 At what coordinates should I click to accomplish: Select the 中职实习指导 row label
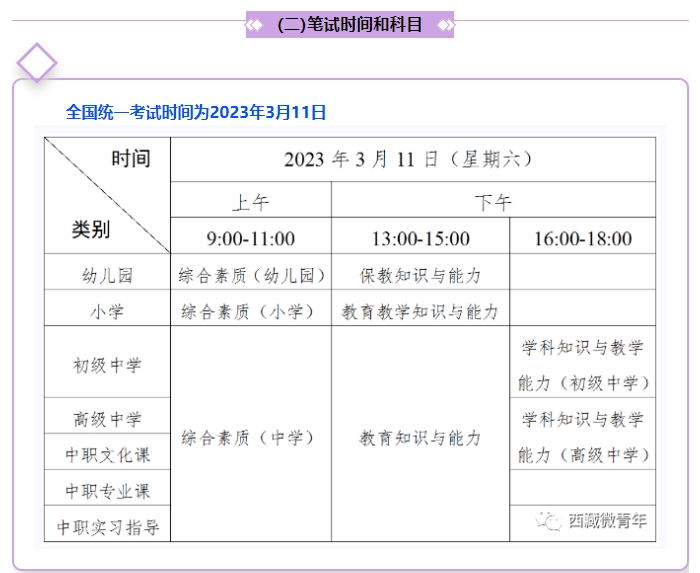click(x=107, y=524)
